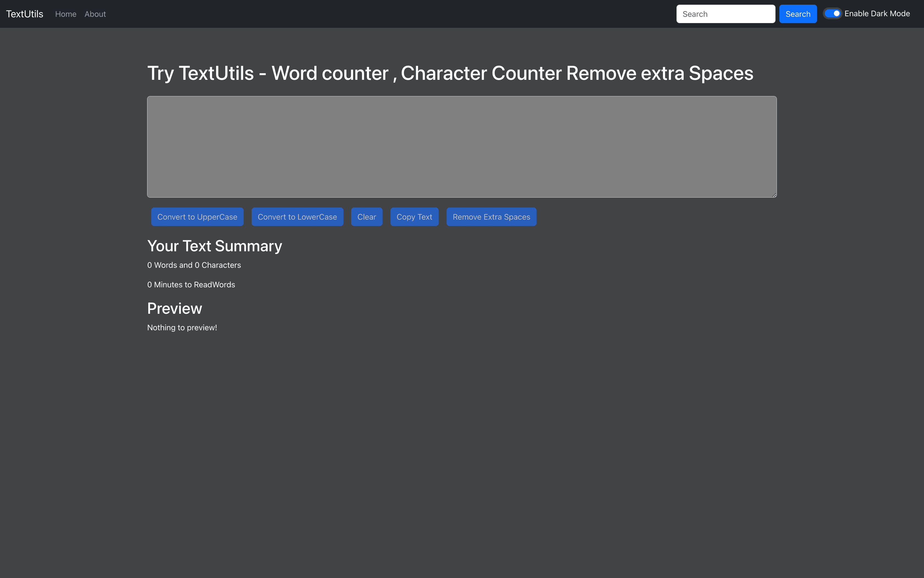The width and height of the screenshot is (924, 578).
Task: Open the TextUtils brand link
Action: click(25, 14)
